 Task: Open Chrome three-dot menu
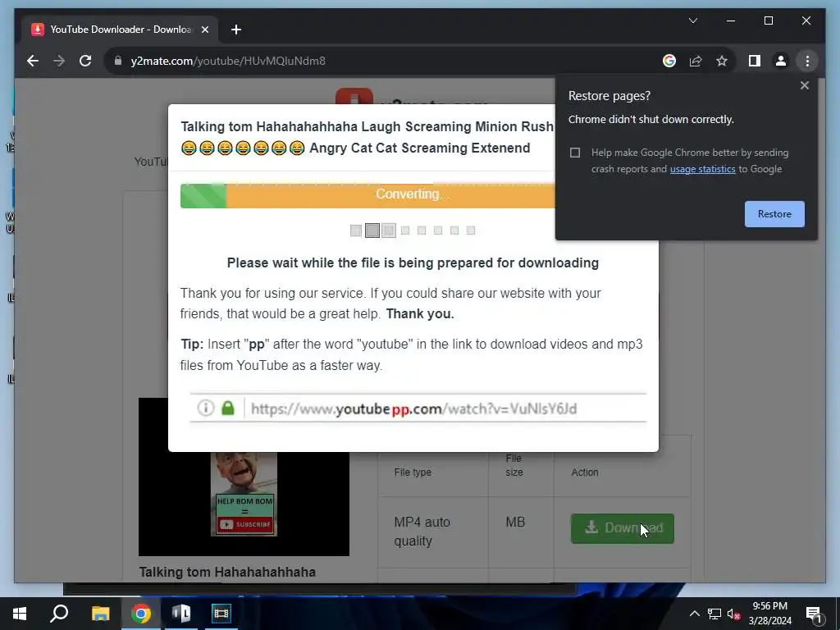click(x=807, y=61)
